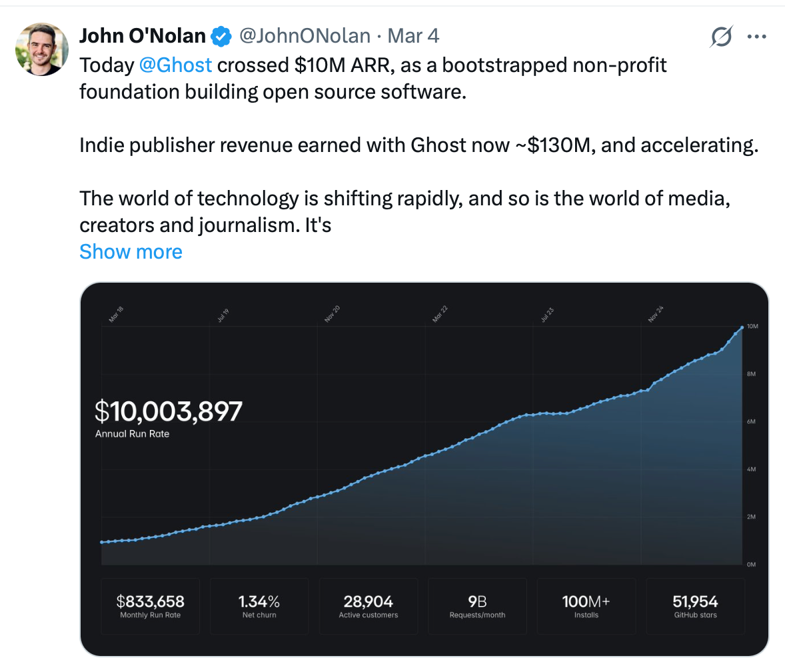Select the 9B Requests/month stat tile
This screenshot has width=785, height=672.
coord(477,605)
